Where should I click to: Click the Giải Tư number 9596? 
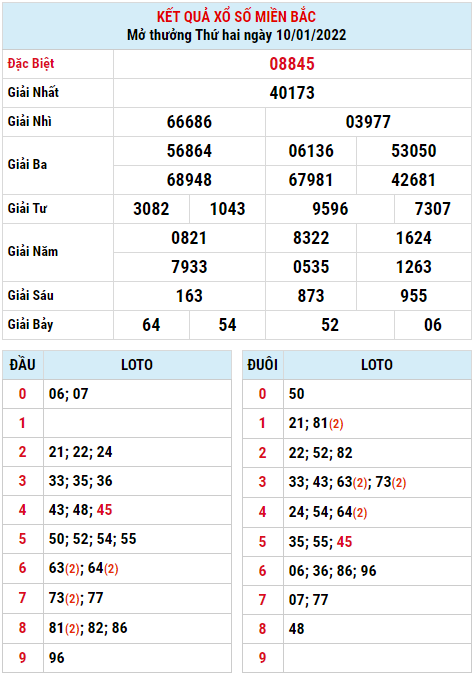(330, 209)
